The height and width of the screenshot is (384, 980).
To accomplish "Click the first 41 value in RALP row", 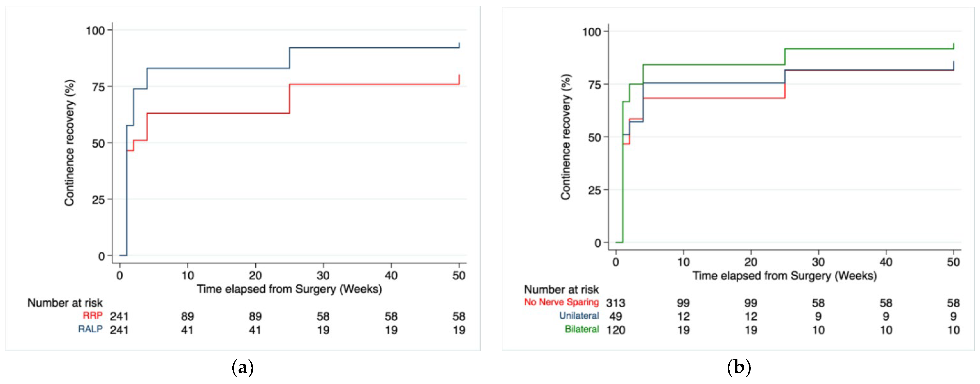I will coord(187,330).
